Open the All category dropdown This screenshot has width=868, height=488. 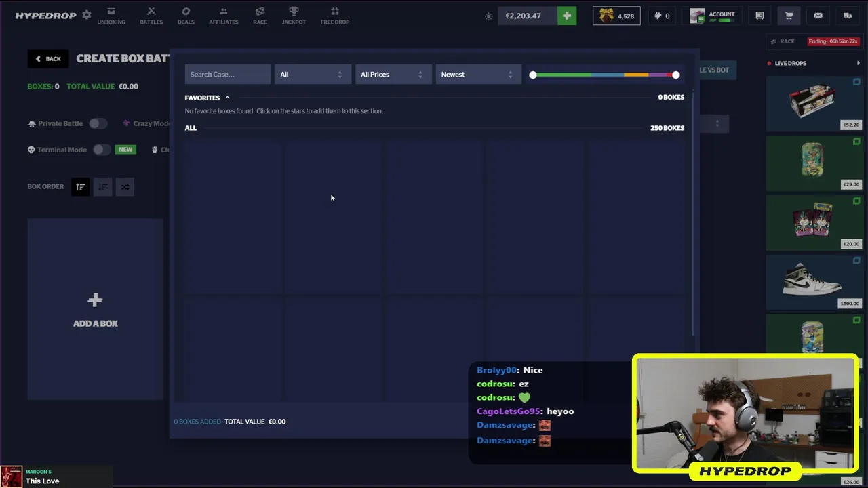coord(313,75)
